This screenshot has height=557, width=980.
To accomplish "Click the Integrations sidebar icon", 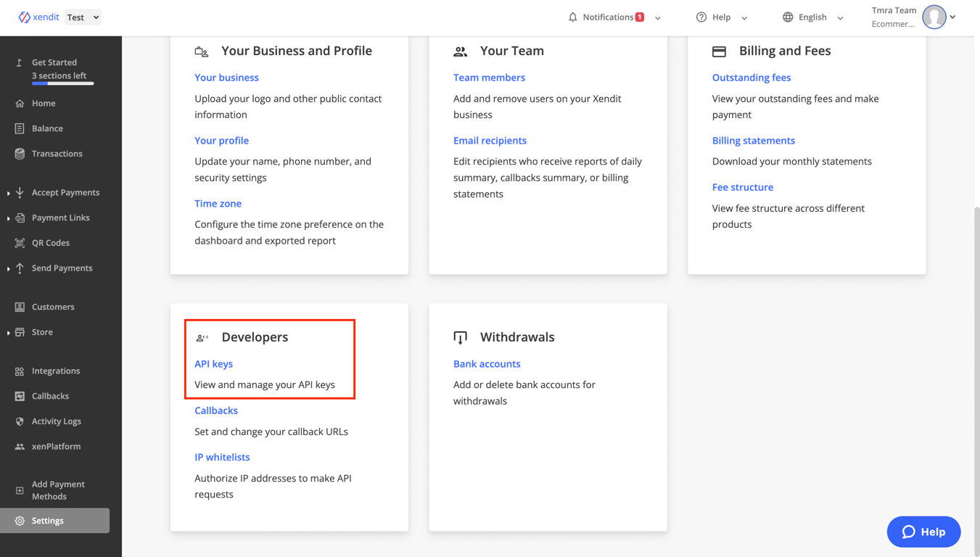I will click(20, 371).
